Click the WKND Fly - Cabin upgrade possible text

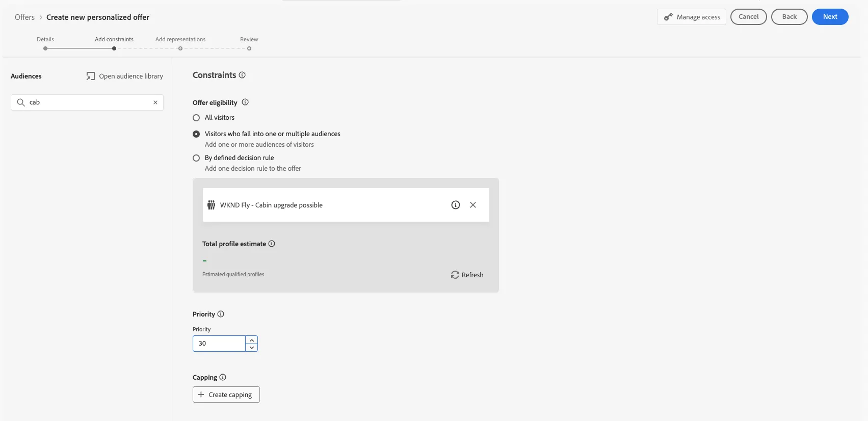pyautogui.click(x=271, y=205)
